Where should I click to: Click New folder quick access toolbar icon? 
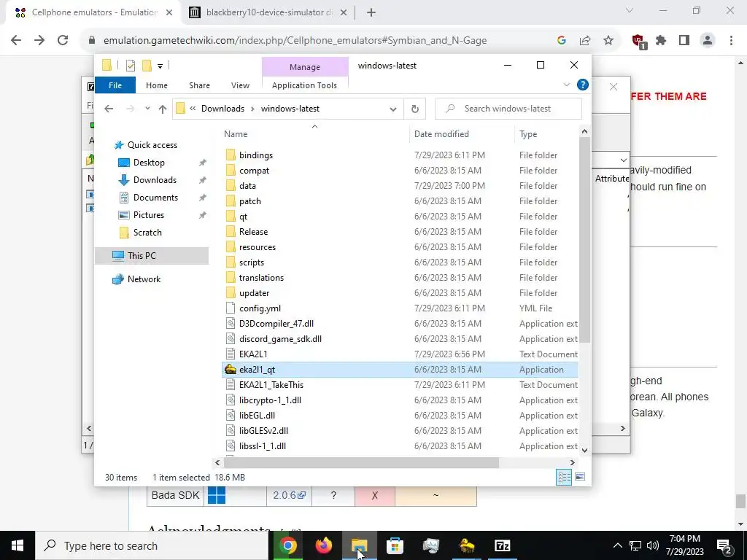point(147,66)
